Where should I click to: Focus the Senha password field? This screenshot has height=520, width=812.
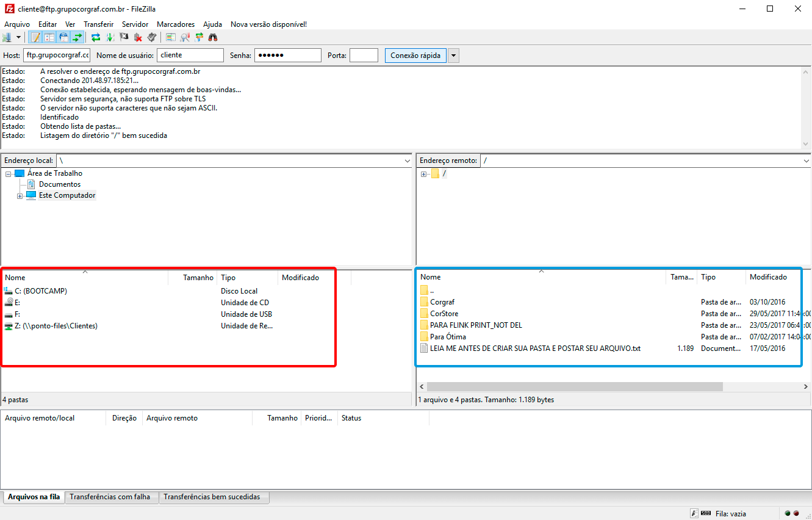click(x=287, y=55)
